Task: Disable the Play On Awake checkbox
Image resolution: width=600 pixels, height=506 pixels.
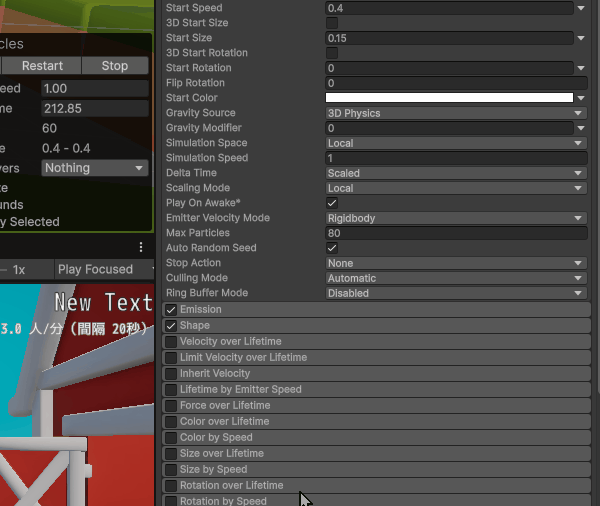Action: (332, 203)
